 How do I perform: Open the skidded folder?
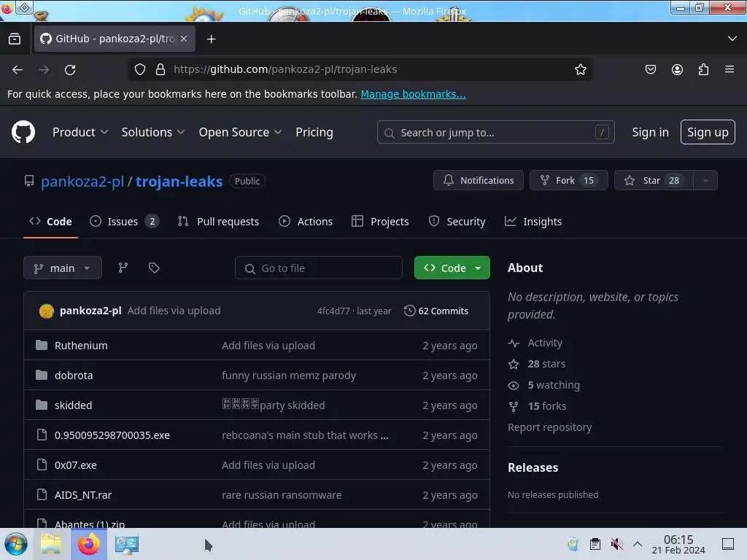73,405
